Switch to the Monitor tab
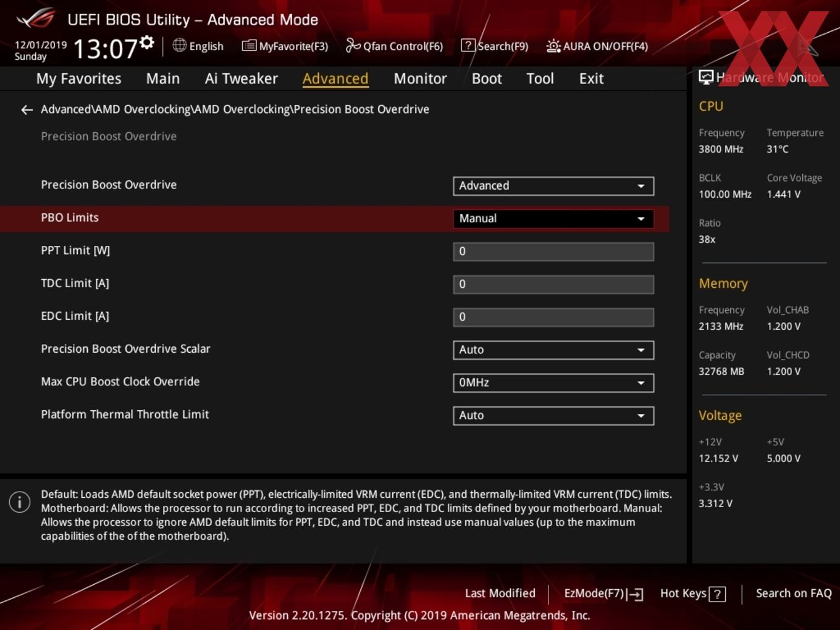The width and height of the screenshot is (840, 630). click(420, 78)
